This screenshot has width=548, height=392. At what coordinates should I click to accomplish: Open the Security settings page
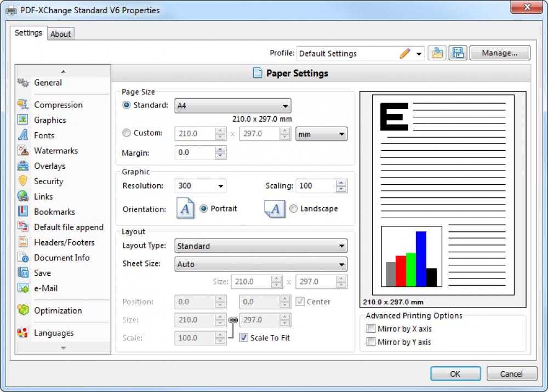point(48,181)
